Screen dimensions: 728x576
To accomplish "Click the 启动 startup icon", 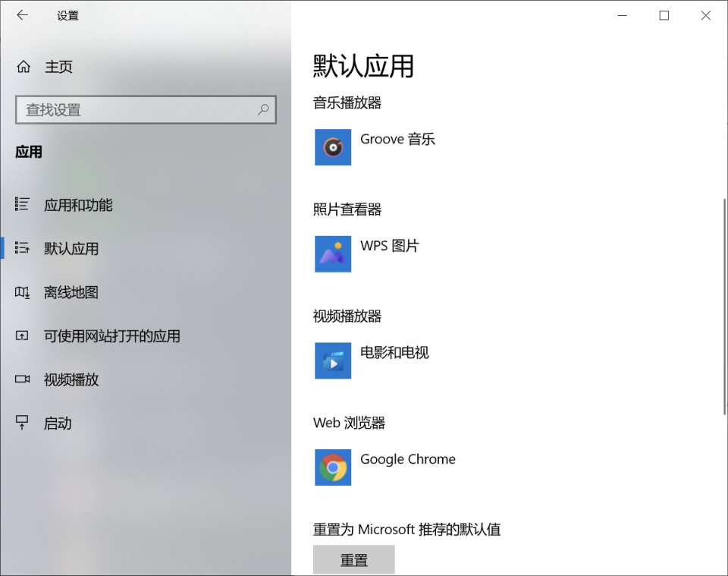I will click(x=22, y=423).
